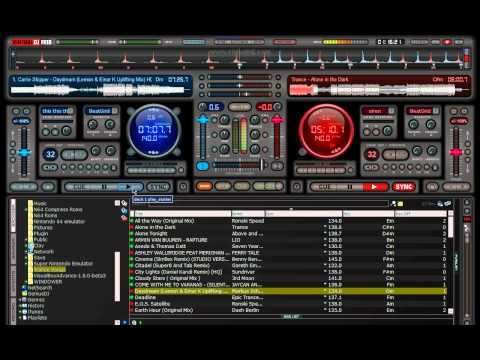The width and height of the screenshot is (480, 360).
Task: Click the orange button in bottom center panel
Action: 204,186
